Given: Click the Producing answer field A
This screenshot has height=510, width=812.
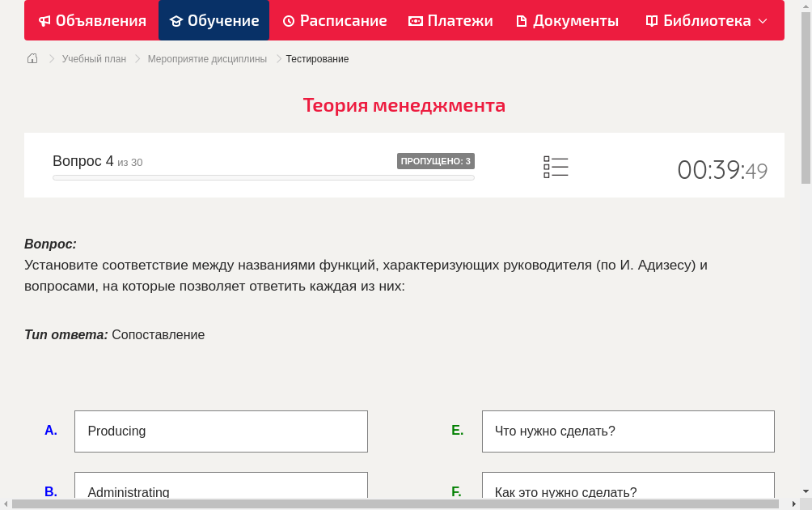Looking at the screenshot, I should tap(221, 431).
